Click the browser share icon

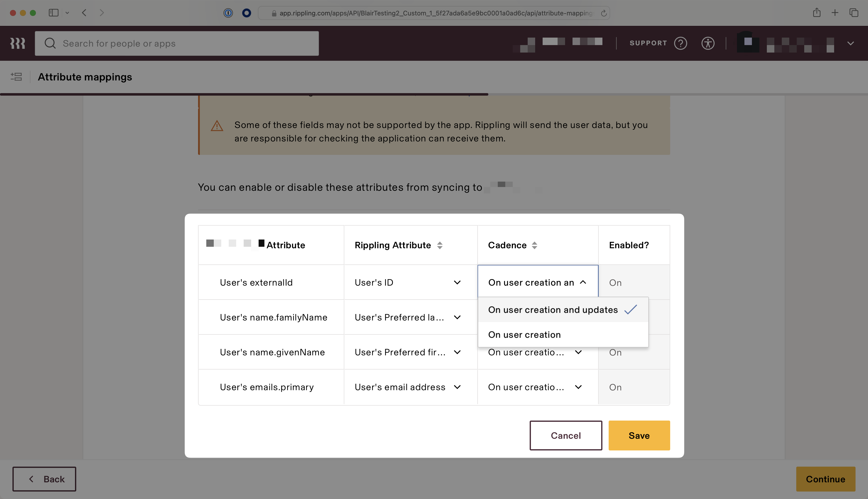tap(817, 13)
